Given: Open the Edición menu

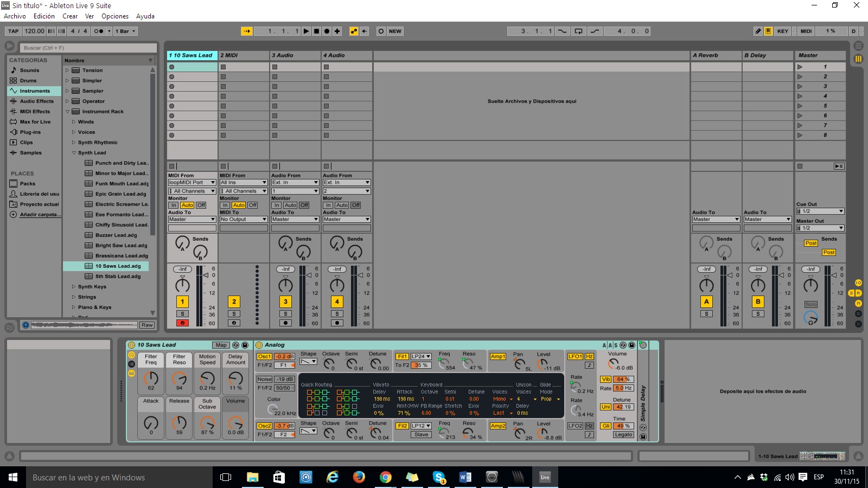Looking at the screenshot, I should pyautogui.click(x=44, y=16).
